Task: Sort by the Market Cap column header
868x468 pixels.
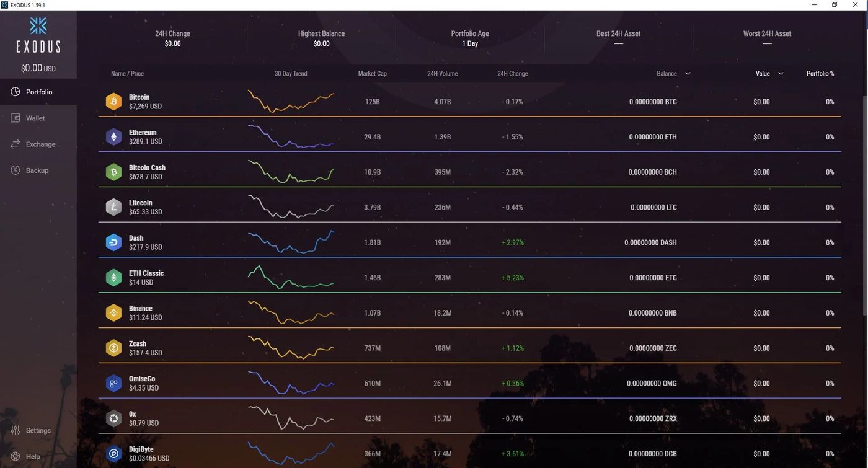Action: tap(373, 74)
